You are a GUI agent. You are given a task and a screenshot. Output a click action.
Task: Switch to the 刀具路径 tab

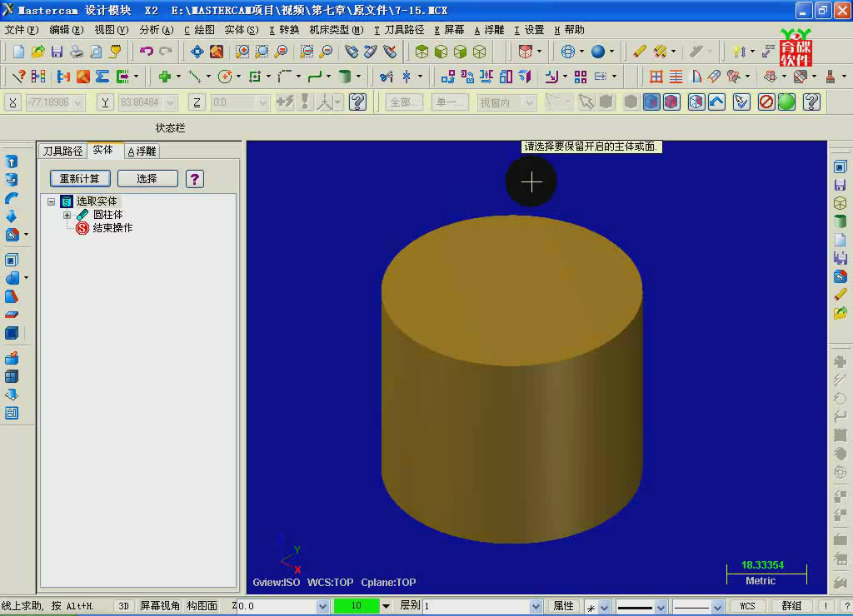pos(62,152)
